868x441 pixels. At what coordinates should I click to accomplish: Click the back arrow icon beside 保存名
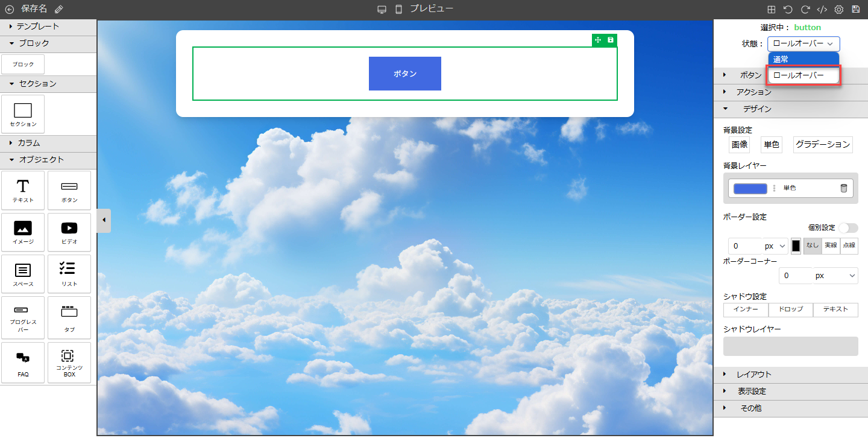9,9
